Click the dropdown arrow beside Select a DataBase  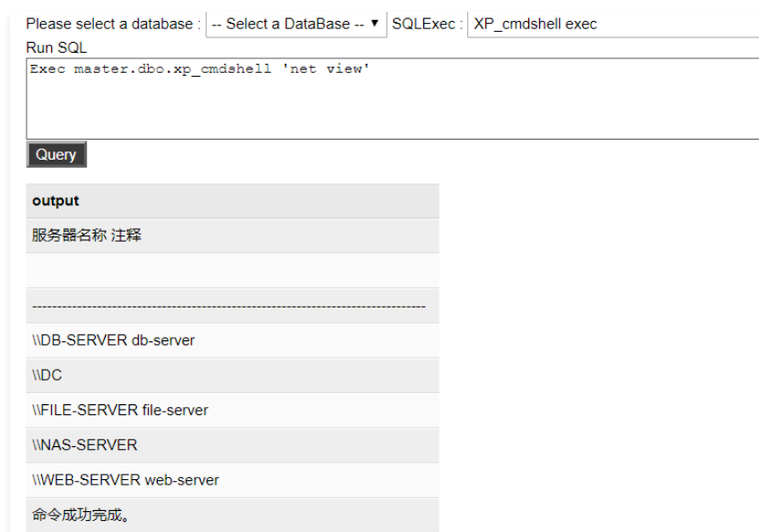coord(374,23)
